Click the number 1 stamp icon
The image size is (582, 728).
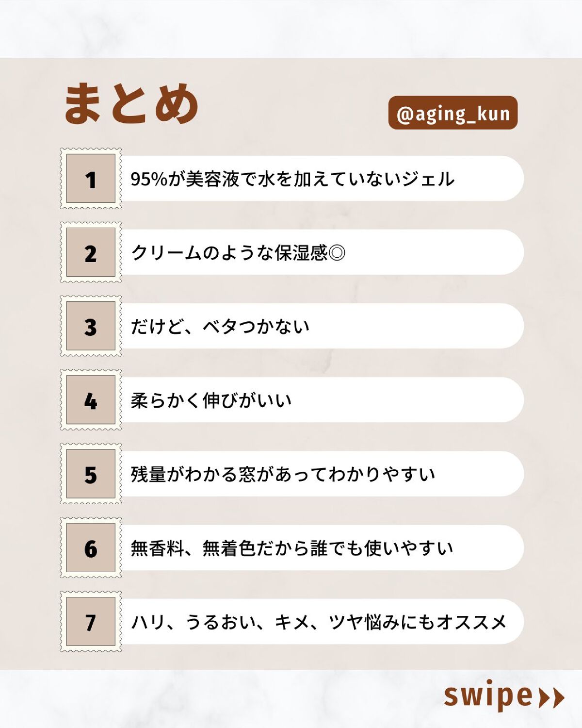click(91, 179)
